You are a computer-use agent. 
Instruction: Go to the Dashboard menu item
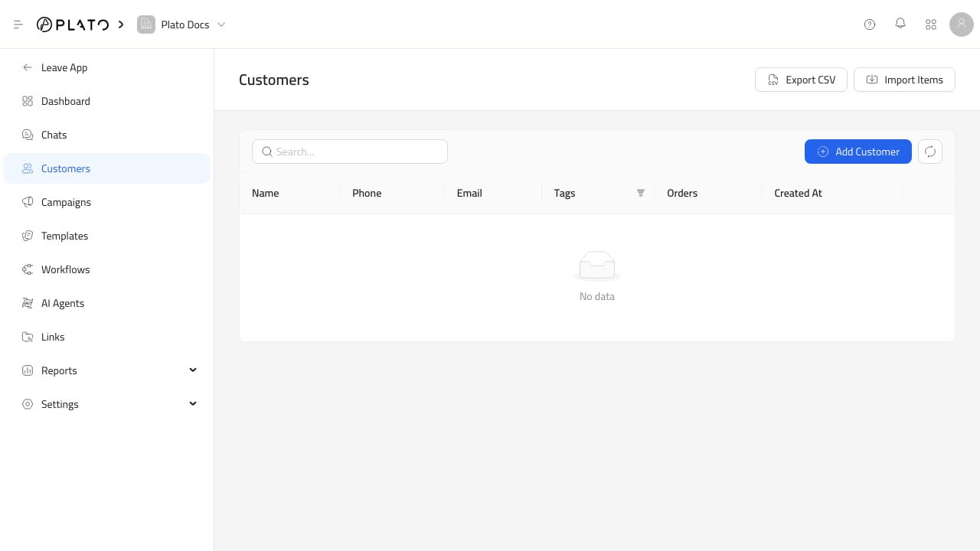(x=107, y=101)
